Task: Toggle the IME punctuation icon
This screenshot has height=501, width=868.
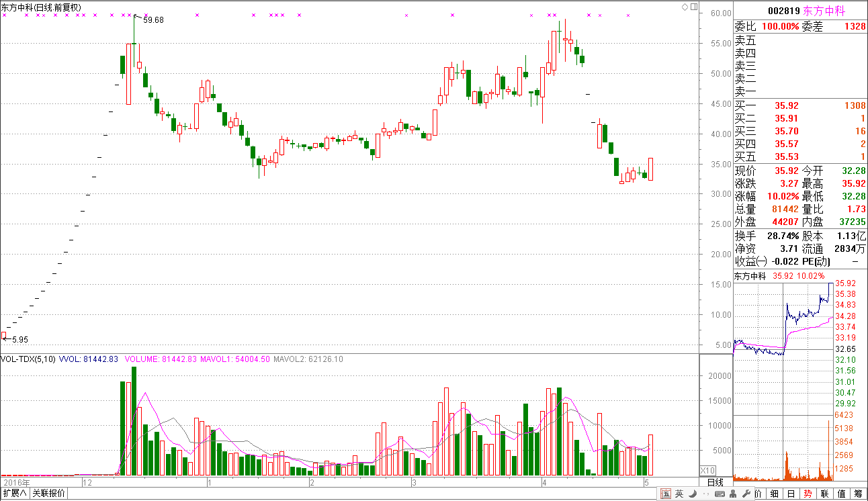Action: [705, 494]
